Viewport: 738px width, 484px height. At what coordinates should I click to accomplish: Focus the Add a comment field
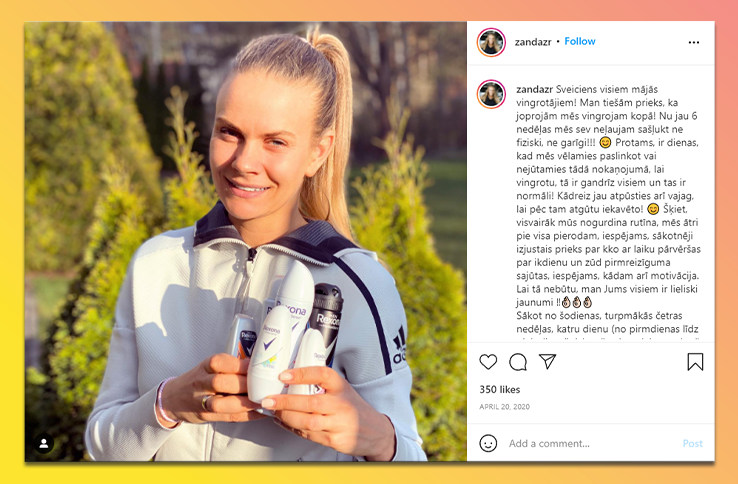591,444
